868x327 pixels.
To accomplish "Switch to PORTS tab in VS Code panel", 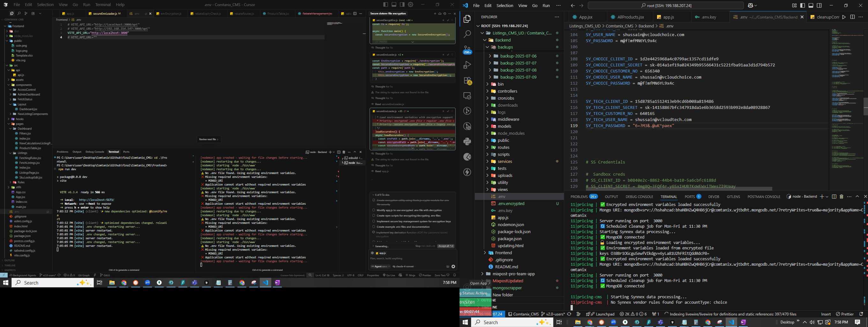I will 689,196.
